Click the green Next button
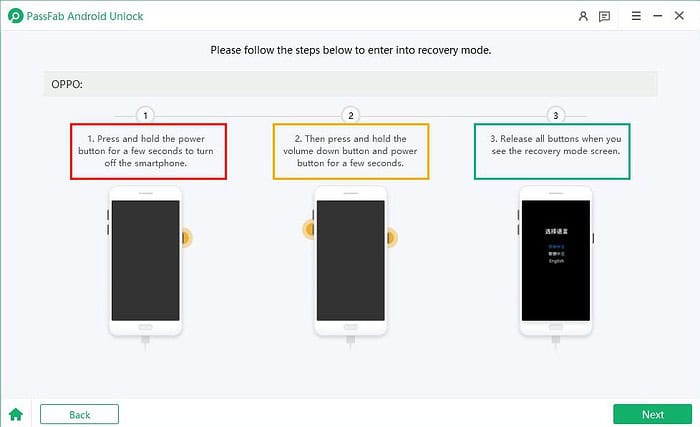 (x=652, y=414)
